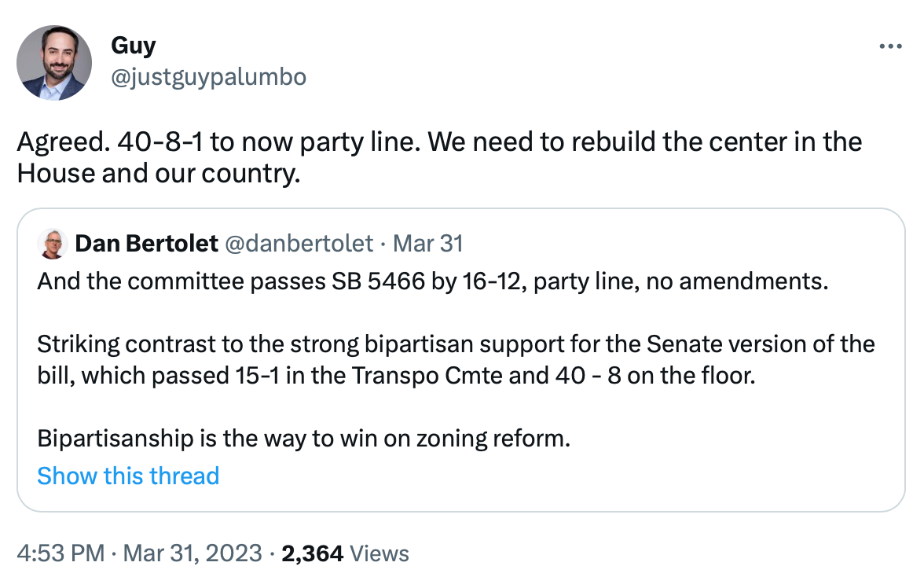Click the "Views" label
This screenshot has height=577, width=924.
click(x=379, y=553)
